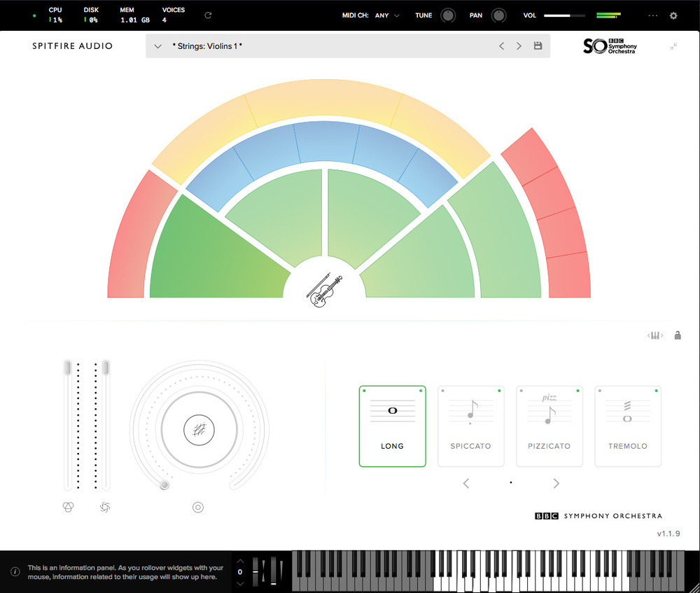Toggle the top-left dot on Long card

coord(364,391)
